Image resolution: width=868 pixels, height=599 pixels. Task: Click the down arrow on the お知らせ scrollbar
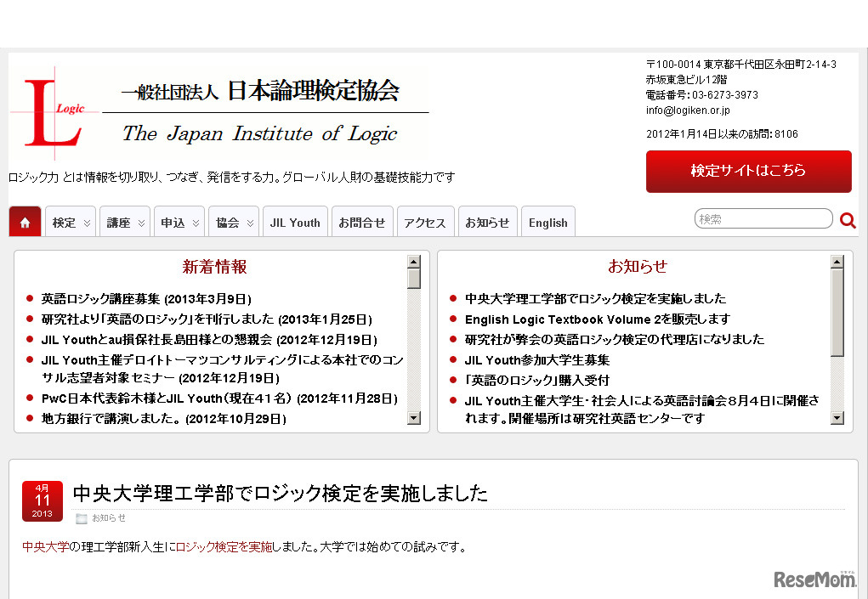[837, 417]
